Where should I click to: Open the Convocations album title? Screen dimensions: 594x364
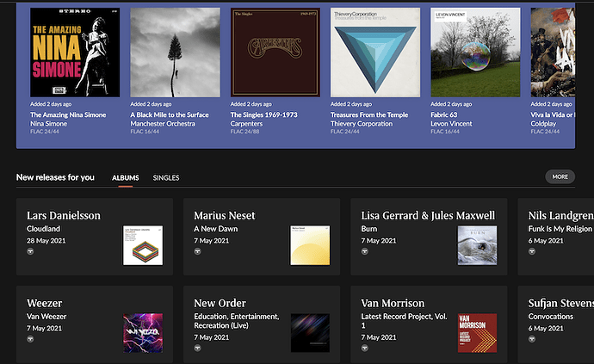pyautogui.click(x=551, y=317)
